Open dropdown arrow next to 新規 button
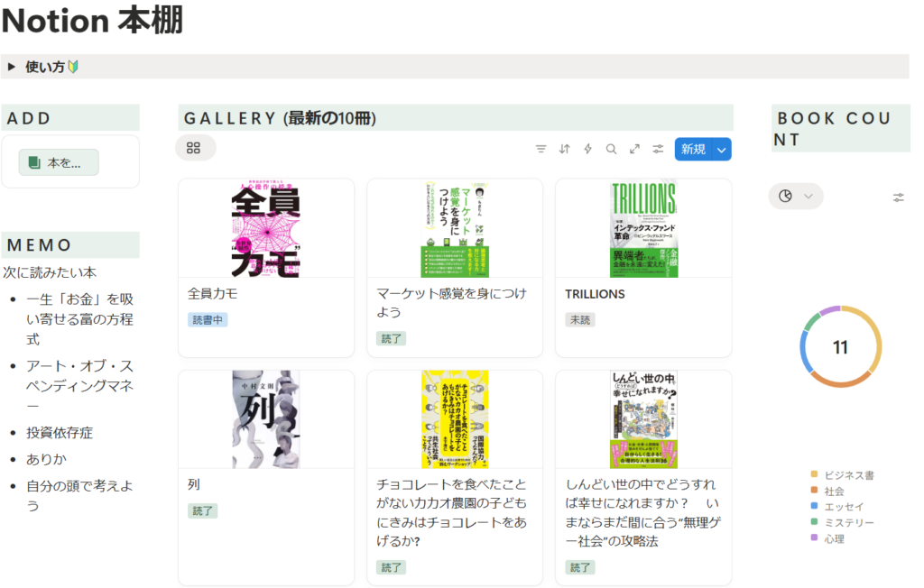This screenshot has height=588, width=924. (x=721, y=150)
